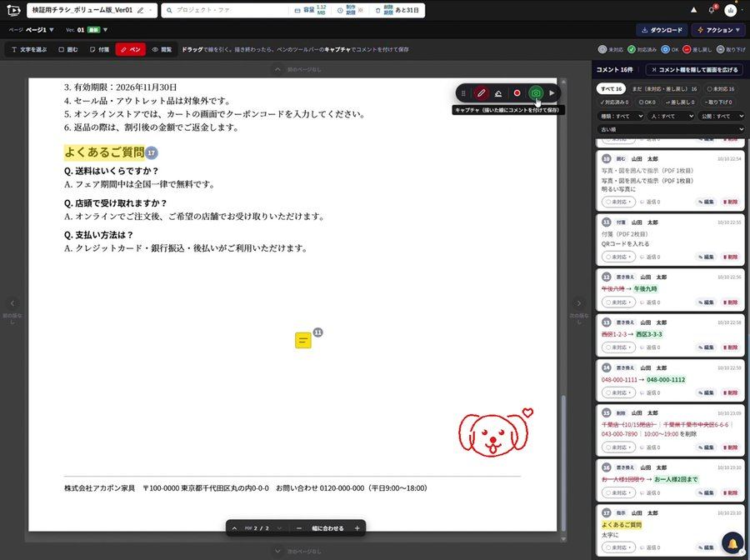Filter comments by 差し戻し 0
The height and width of the screenshot is (560, 750).
680,102
